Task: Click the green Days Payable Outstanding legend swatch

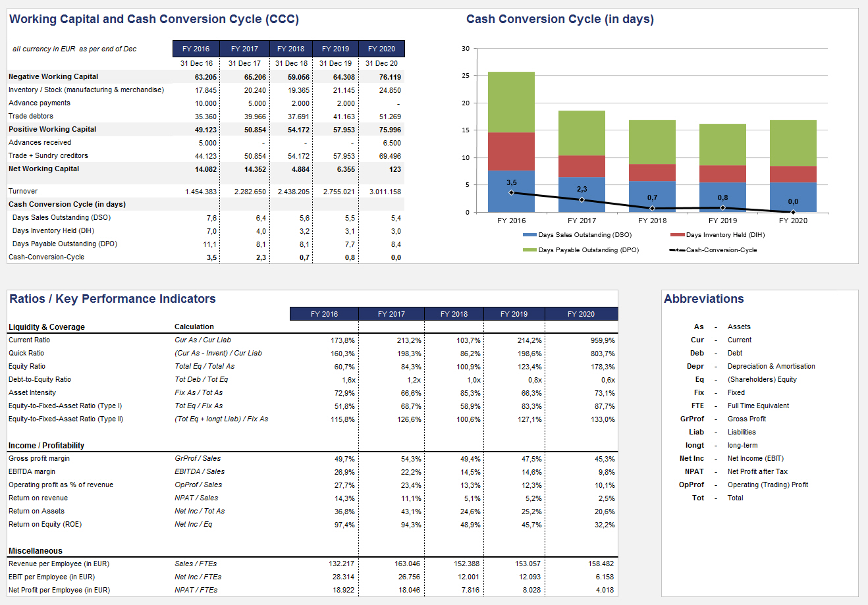Action: [529, 250]
